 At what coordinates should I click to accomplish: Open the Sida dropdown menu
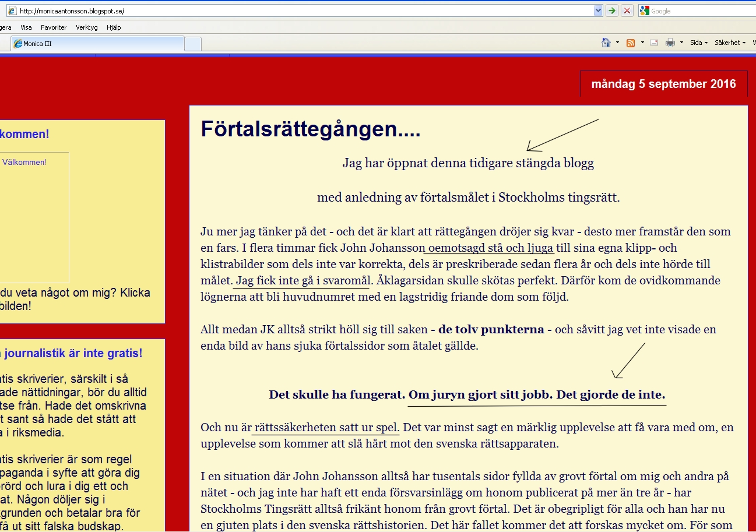coord(699,43)
